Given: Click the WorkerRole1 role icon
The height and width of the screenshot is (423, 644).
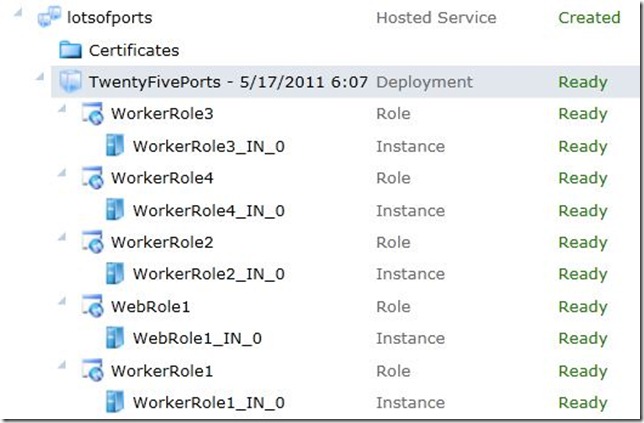Looking at the screenshot, I should click(92, 371).
